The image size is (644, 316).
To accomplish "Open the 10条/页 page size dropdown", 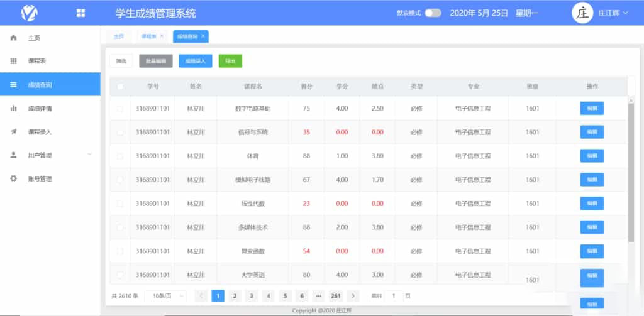I will 165,296.
